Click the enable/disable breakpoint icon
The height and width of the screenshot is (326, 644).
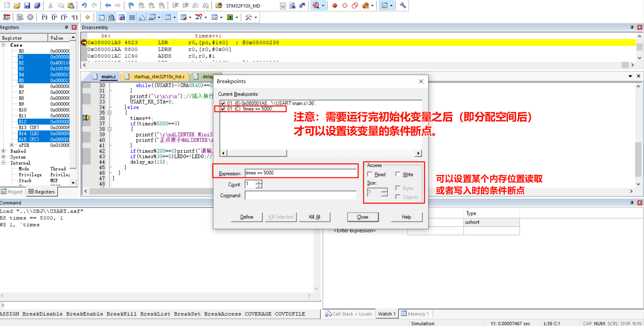click(345, 5)
